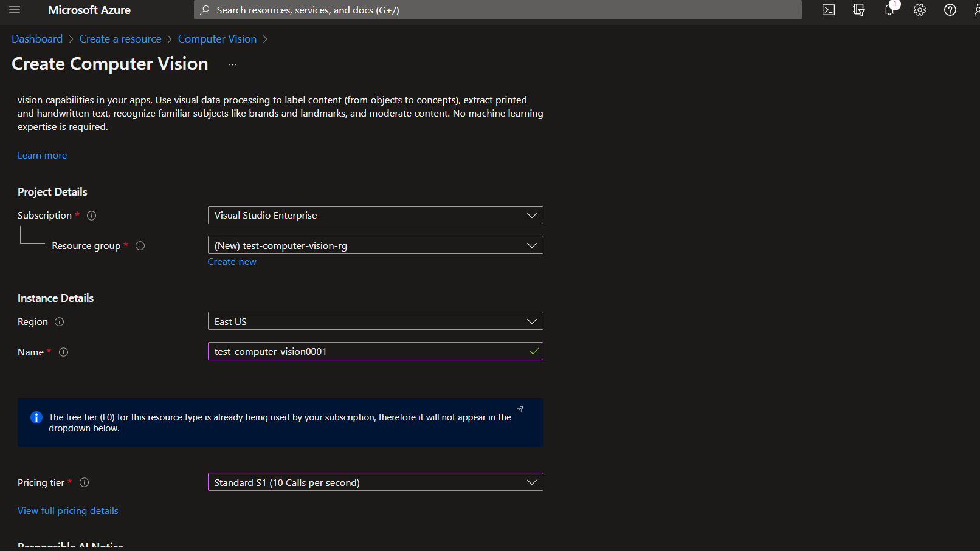Expand the Region dropdown showing East US

(x=375, y=321)
